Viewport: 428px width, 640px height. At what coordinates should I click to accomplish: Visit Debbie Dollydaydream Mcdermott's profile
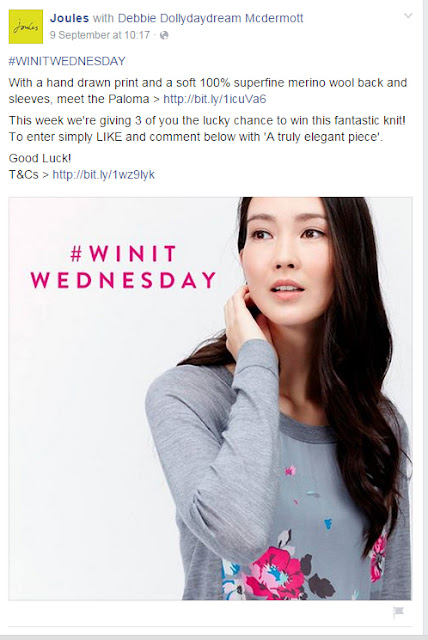(x=211, y=18)
